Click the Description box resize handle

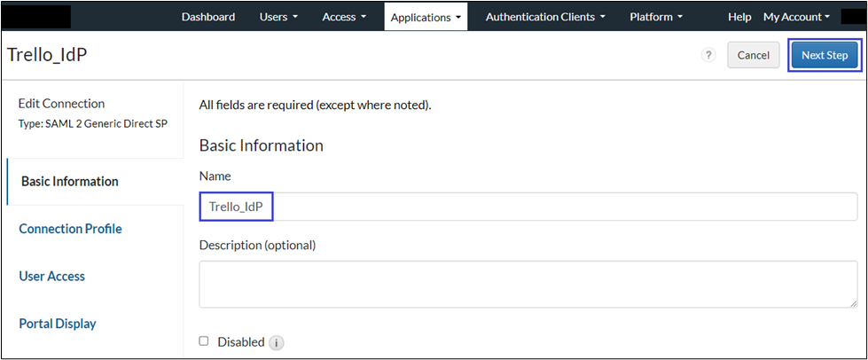point(852,303)
